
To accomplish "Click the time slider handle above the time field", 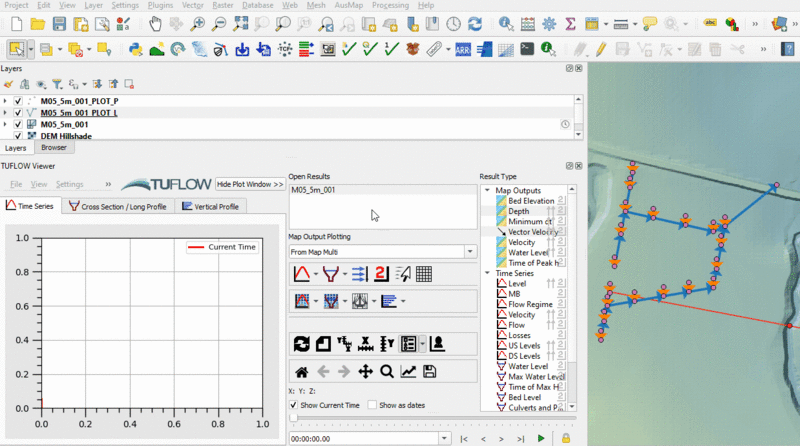I will pyautogui.click(x=292, y=420).
